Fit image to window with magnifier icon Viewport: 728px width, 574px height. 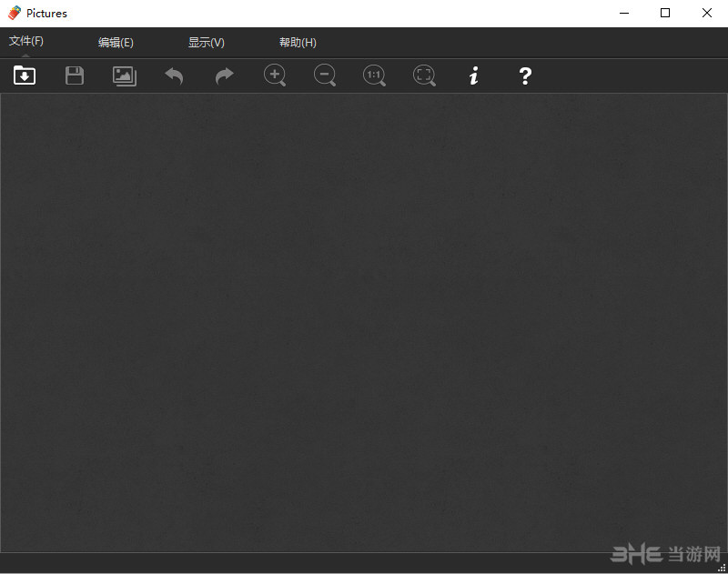click(x=424, y=76)
